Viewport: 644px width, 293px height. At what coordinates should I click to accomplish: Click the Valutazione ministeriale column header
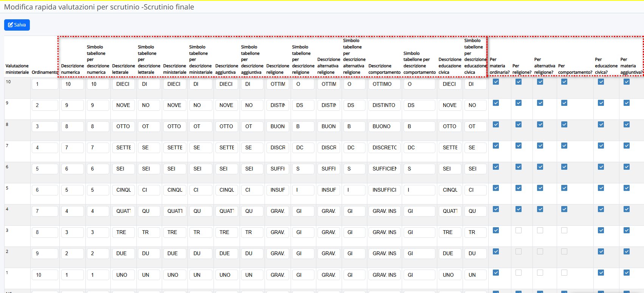pyautogui.click(x=17, y=69)
